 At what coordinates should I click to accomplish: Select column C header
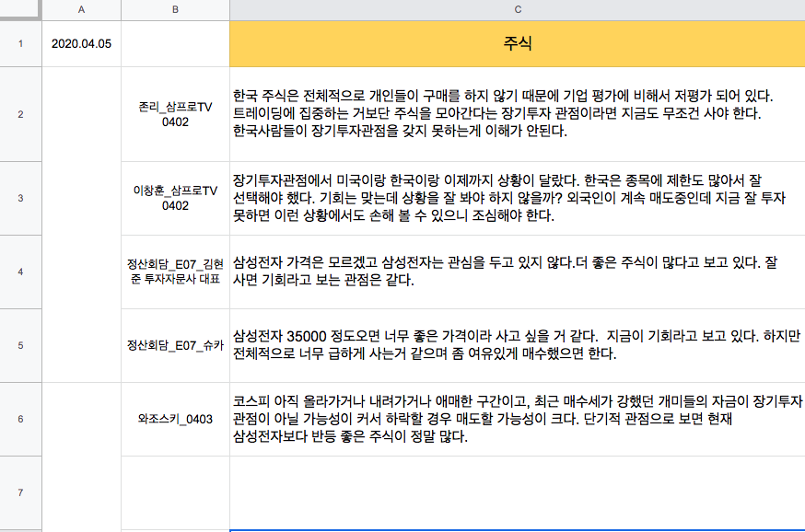(x=518, y=10)
